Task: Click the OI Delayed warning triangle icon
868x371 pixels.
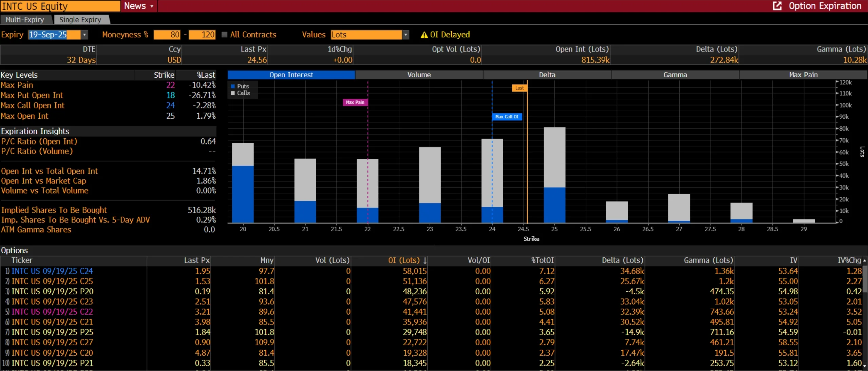Action: [424, 35]
